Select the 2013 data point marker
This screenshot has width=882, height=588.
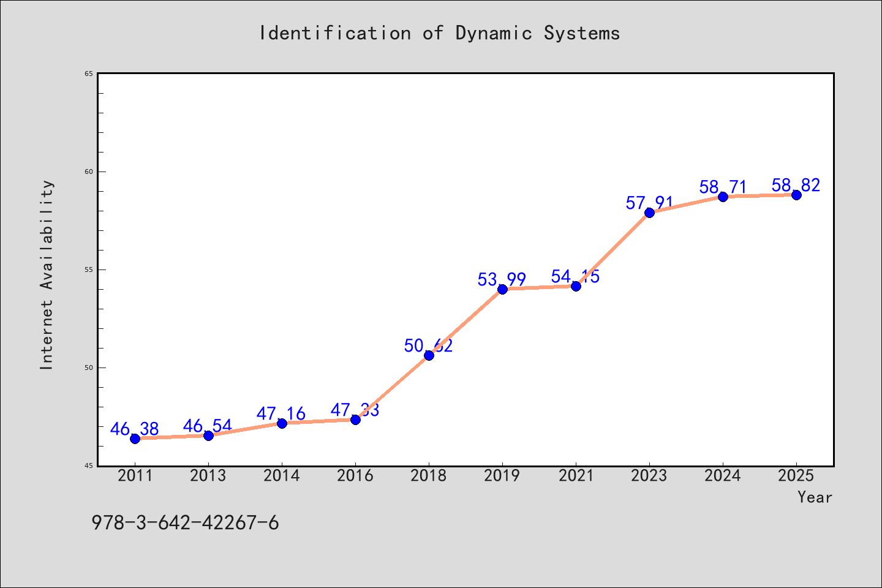(208, 435)
